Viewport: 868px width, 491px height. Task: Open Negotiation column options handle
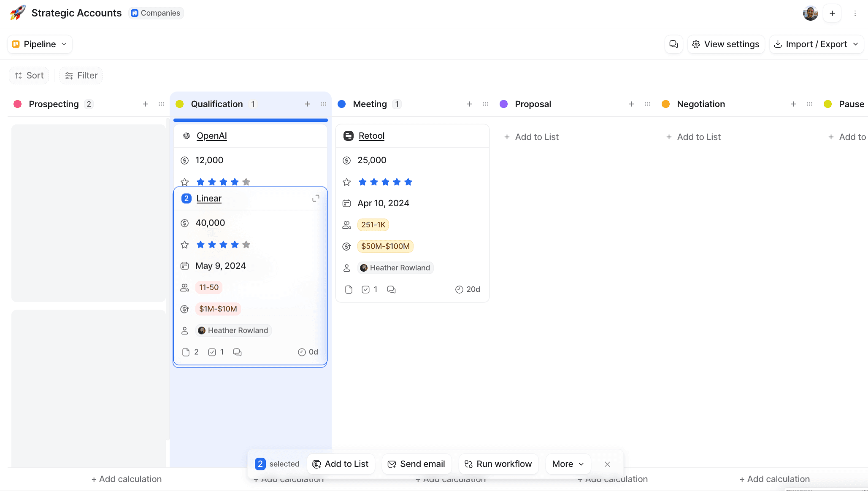pos(809,104)
